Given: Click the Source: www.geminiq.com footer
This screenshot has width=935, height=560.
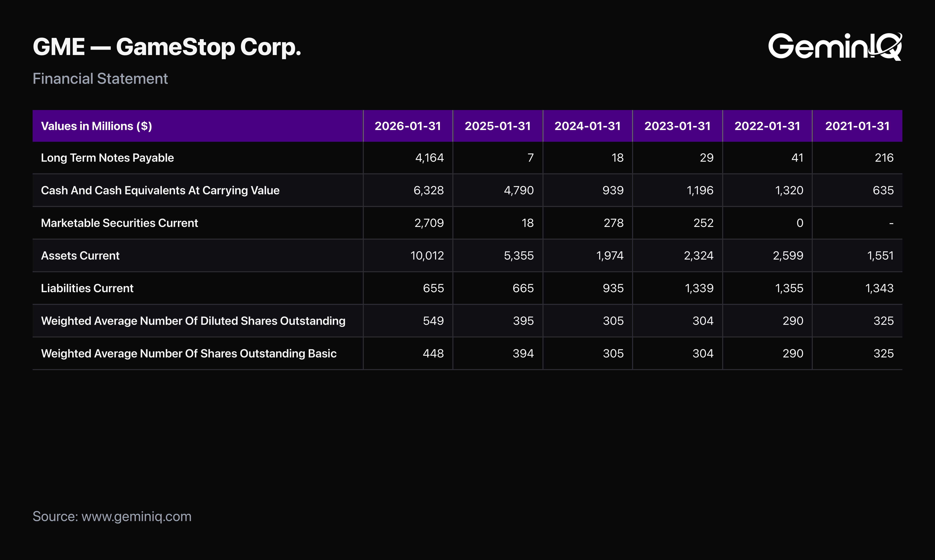Looking at the screenshot, I should click(x=112, y=517).
